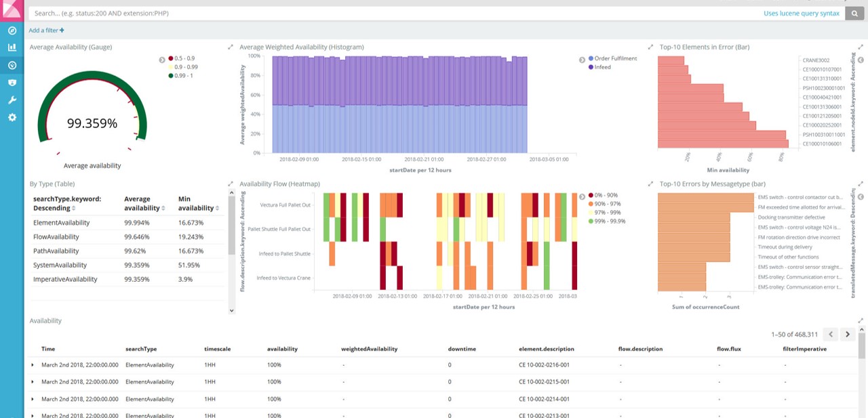This screenshot has width=868, height=418.
Task: Click 0.99 - 1 legend color swatch
Action: [171, 75]
